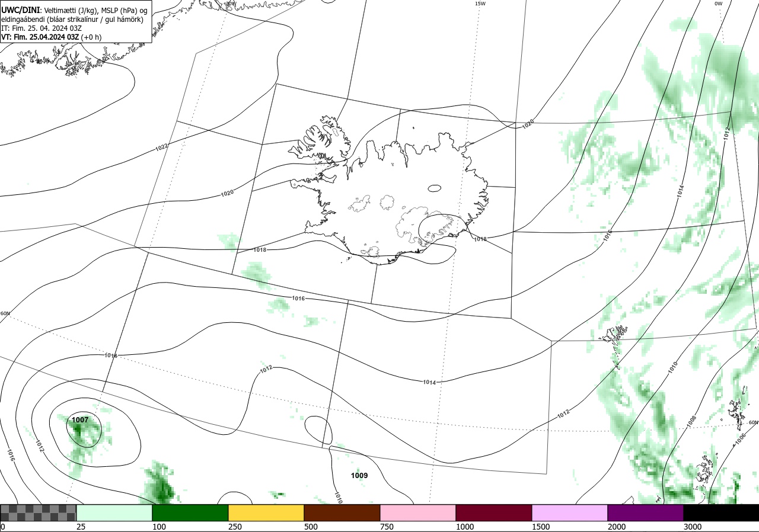This screenshot has height=532, width=759.
Task: Select the pink 750–1000 legend swatch
Action: pyautogui.click(x=418, y=512)
